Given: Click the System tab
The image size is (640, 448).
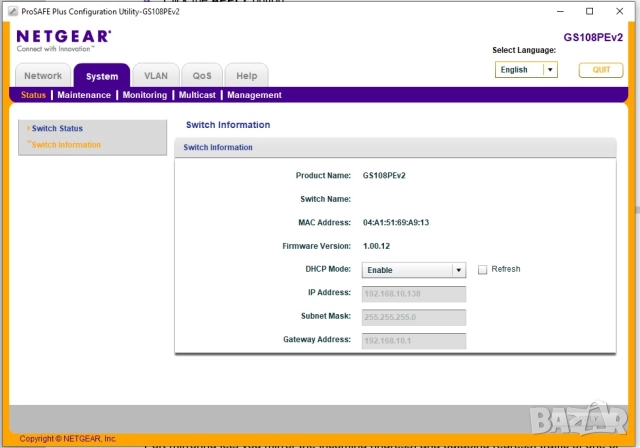Looking at the screenshot, I should [x=102, y=76].
